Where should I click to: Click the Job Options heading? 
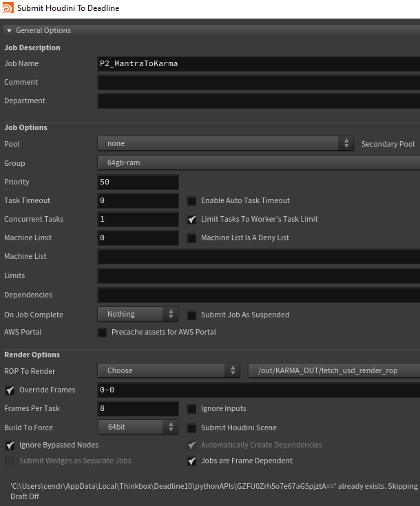[25, 127]
